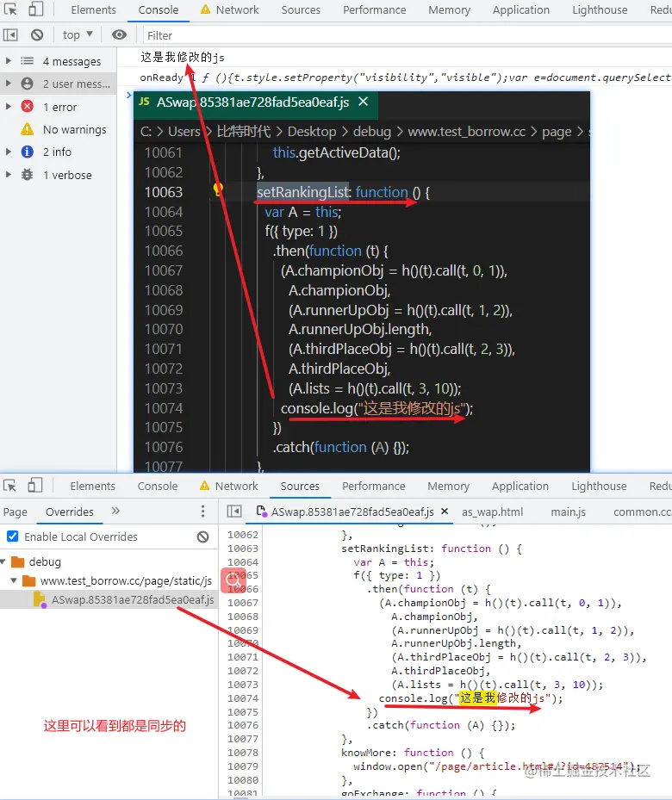Open Network tab in bottom DevTools
This screenshot has width=672, height=800.
(229, 487)
